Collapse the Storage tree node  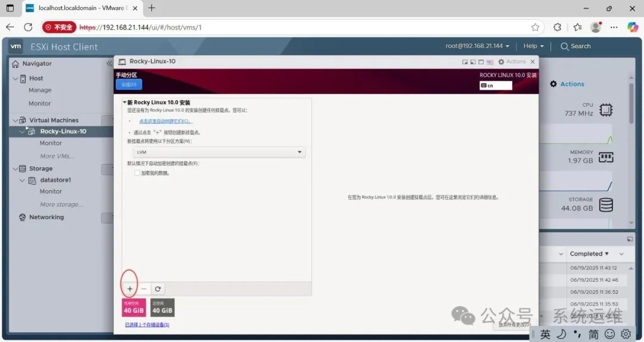(x=15, y=169)
